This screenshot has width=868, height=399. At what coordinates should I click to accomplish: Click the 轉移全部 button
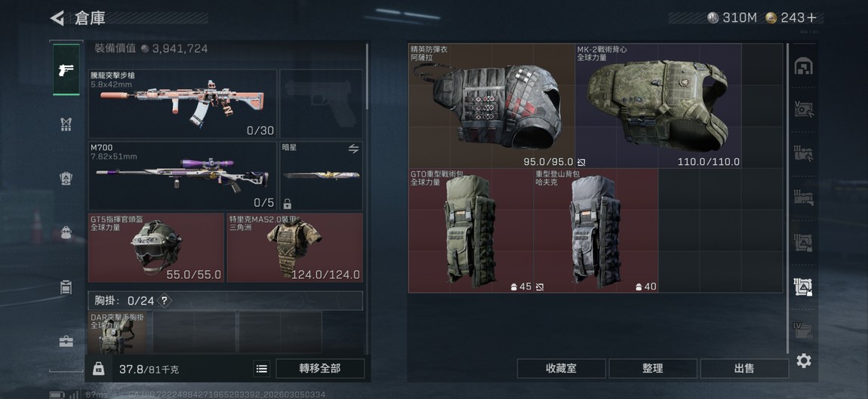[320, 369]
